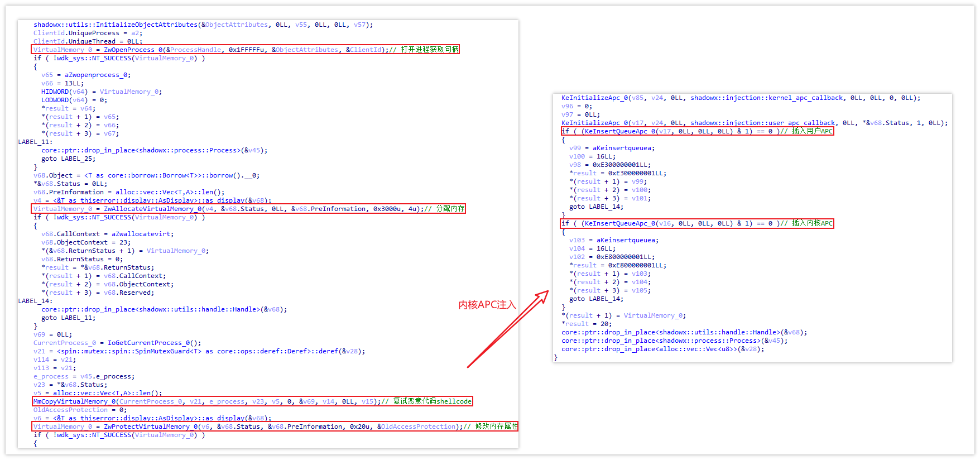
Task: Select the aZwallocatevirt string reference
Action: pos(142,234)
